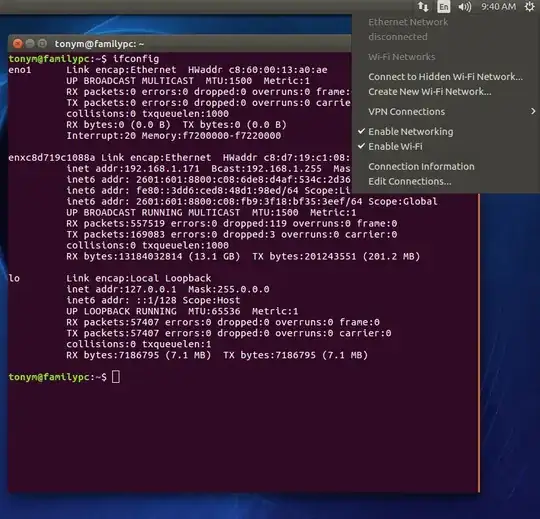Minimize the tonym@familypc terminal window
The image size is (540, 519).
pyautogui.click(x=30, y=43)
